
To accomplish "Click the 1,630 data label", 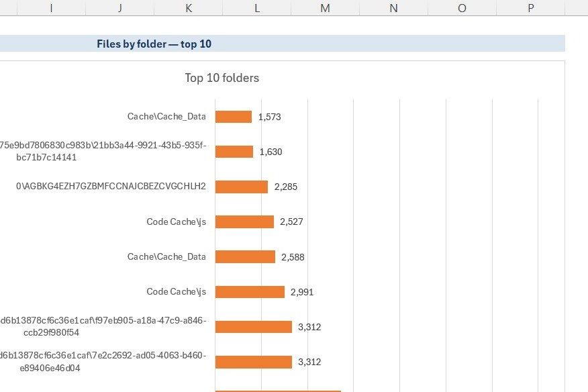I will 271,152.
